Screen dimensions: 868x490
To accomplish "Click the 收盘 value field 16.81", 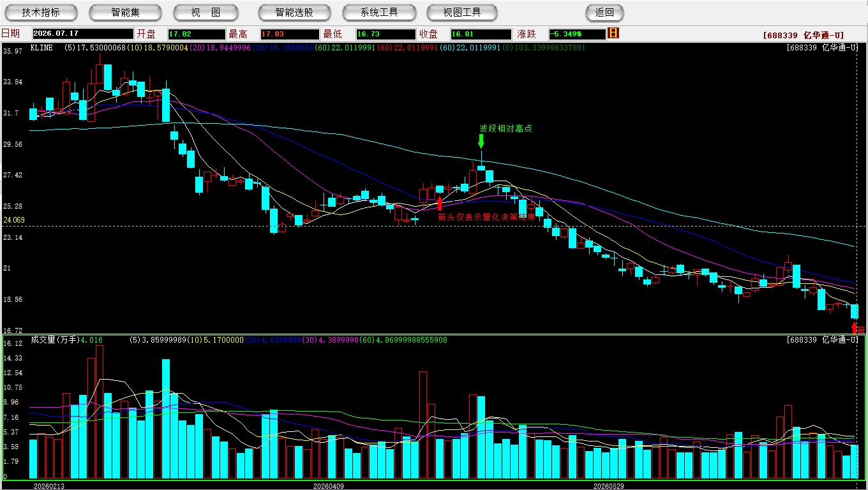I will (481, 34).
